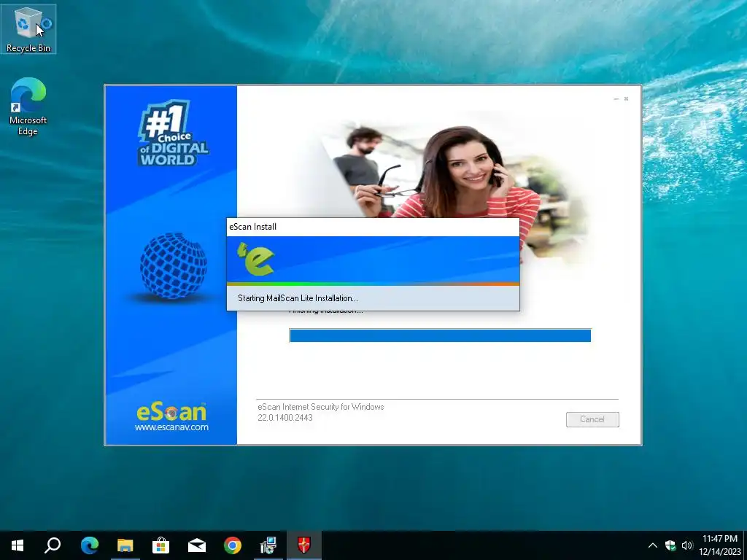Click the eScan brand logo in sidebar
747x560 pixels.
click(x=171, y=412)
